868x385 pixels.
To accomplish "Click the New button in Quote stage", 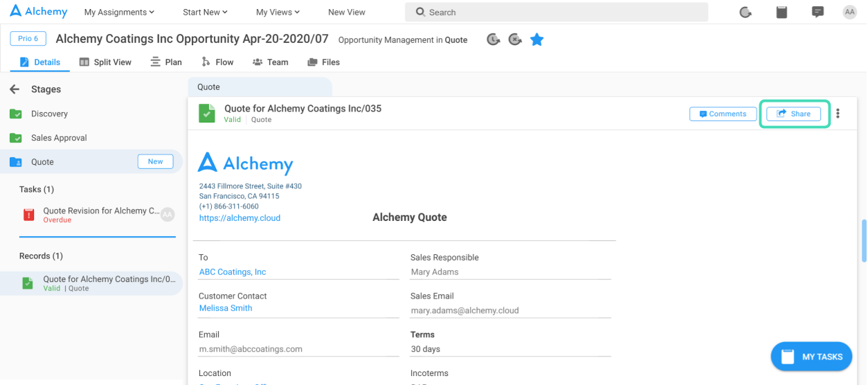I will [155, 161].
